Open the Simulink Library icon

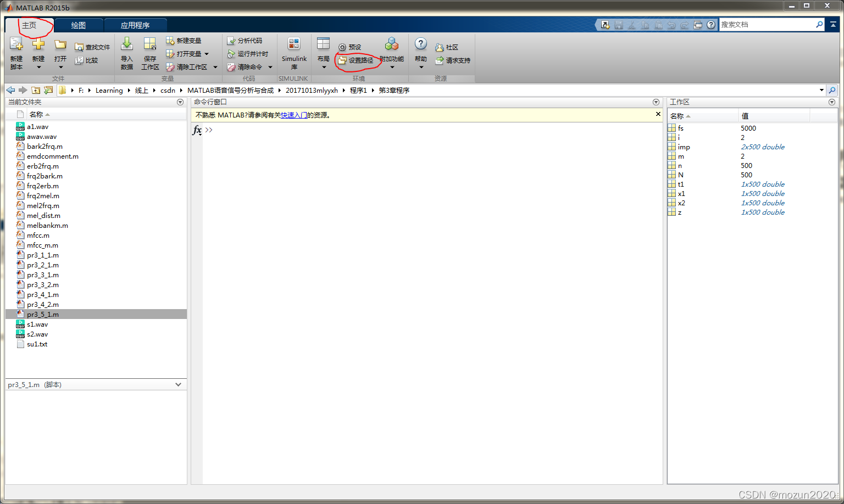click(x=294, y=44)
